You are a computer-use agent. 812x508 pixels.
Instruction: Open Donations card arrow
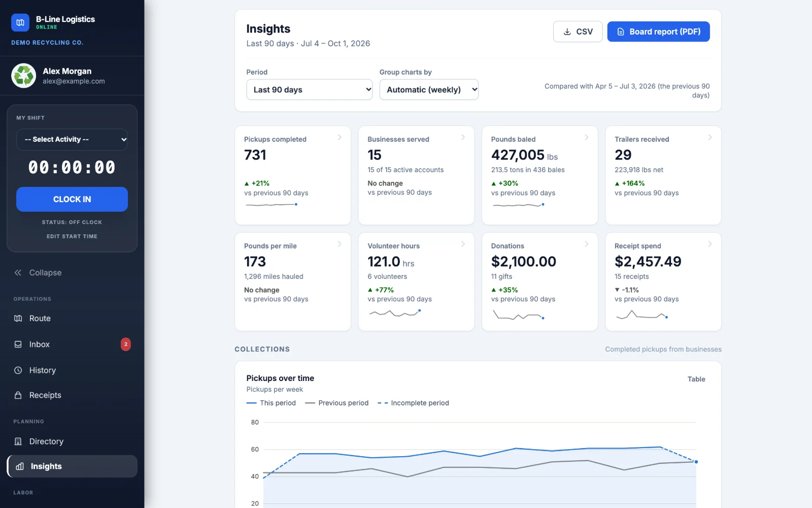coord(587,244)
